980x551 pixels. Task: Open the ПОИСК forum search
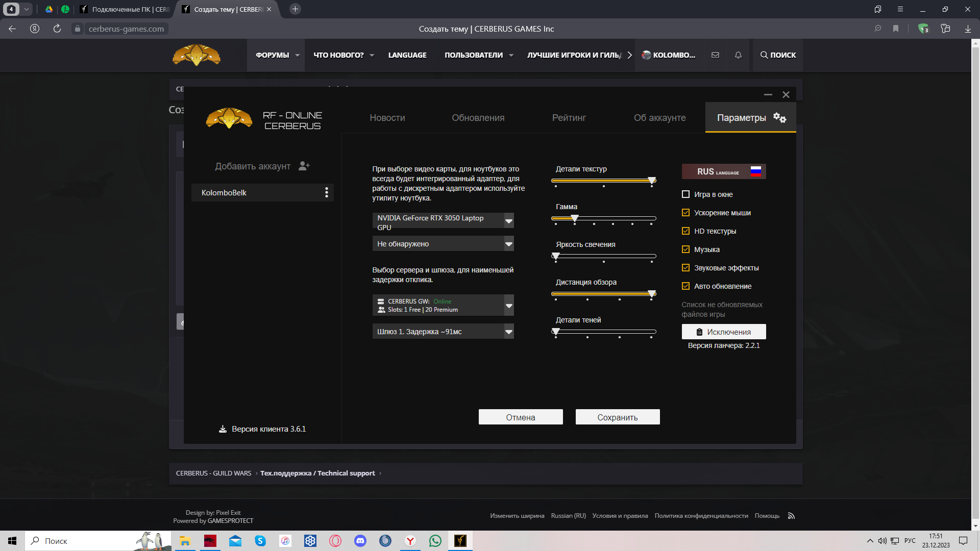click(778, 55)
